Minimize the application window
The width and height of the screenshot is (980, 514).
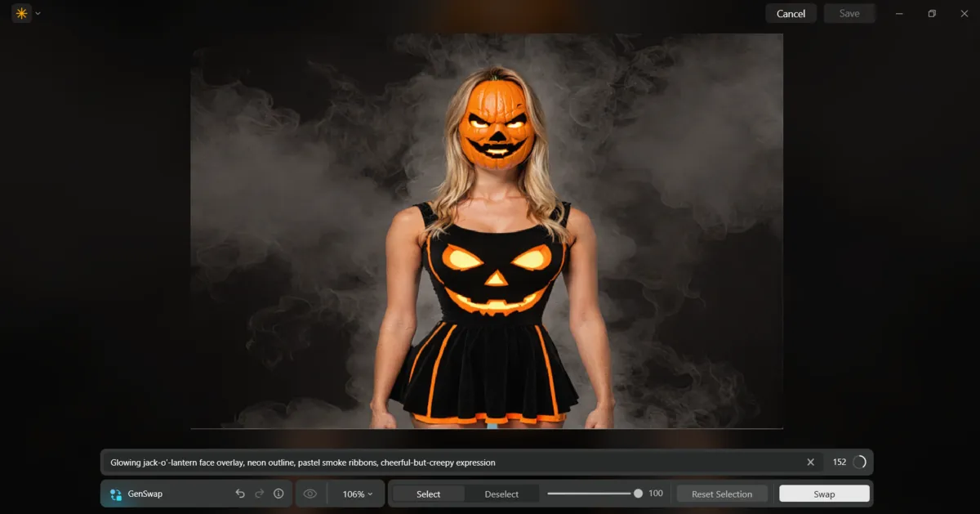[898, 13]
